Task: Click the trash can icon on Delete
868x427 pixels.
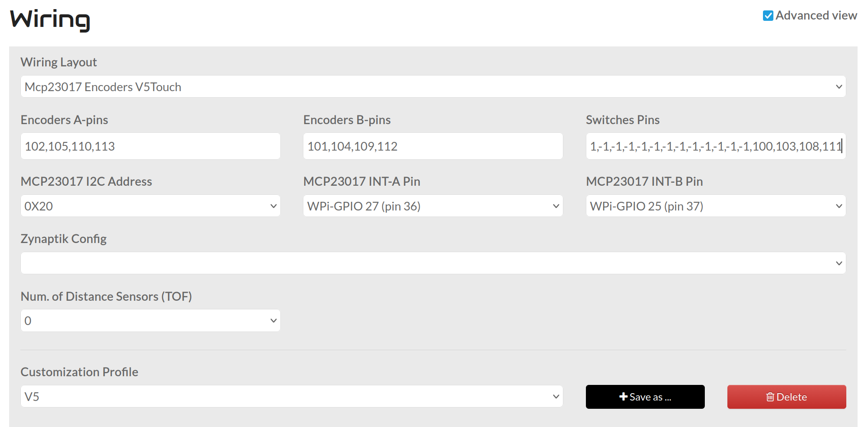Action: (770, 397)
